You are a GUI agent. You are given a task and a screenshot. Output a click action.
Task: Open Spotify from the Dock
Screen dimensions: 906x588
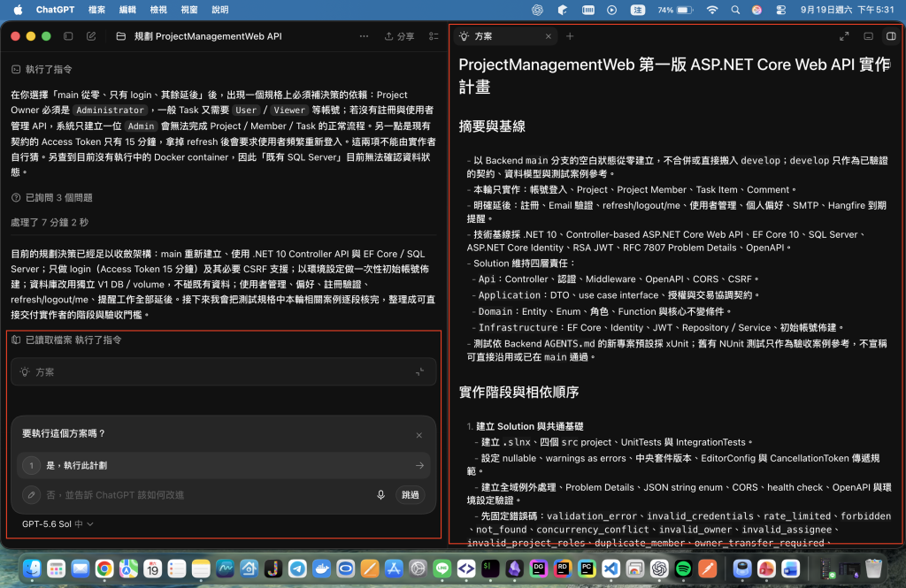point(683,569)
